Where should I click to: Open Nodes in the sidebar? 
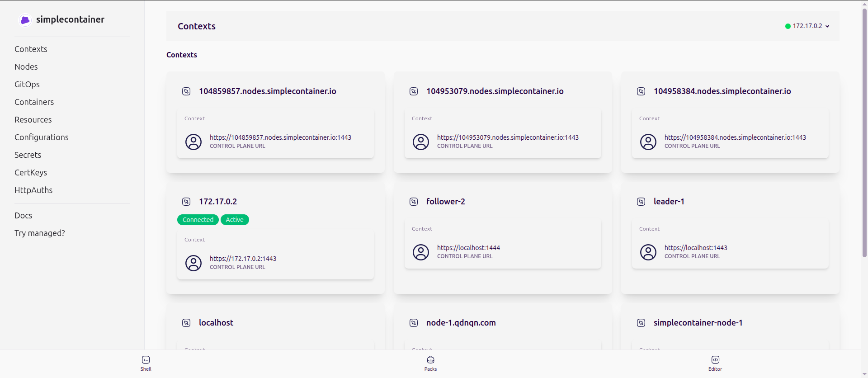[x=26, y=67]
